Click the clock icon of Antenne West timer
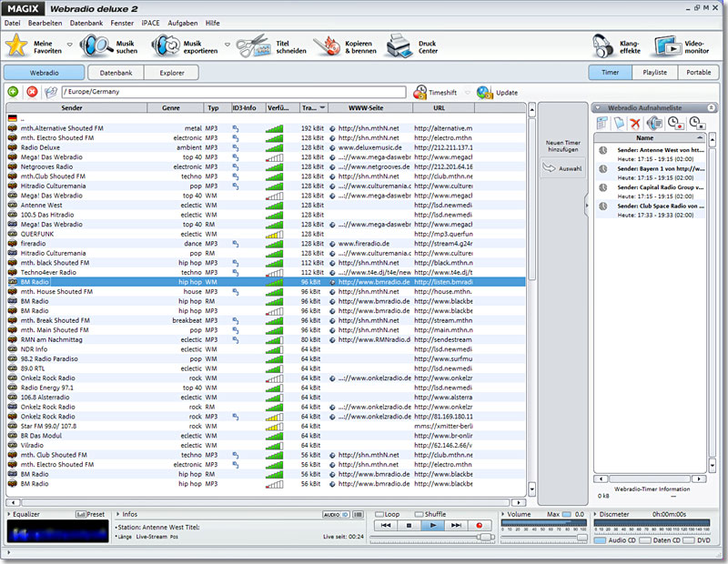 click(603, 150)
